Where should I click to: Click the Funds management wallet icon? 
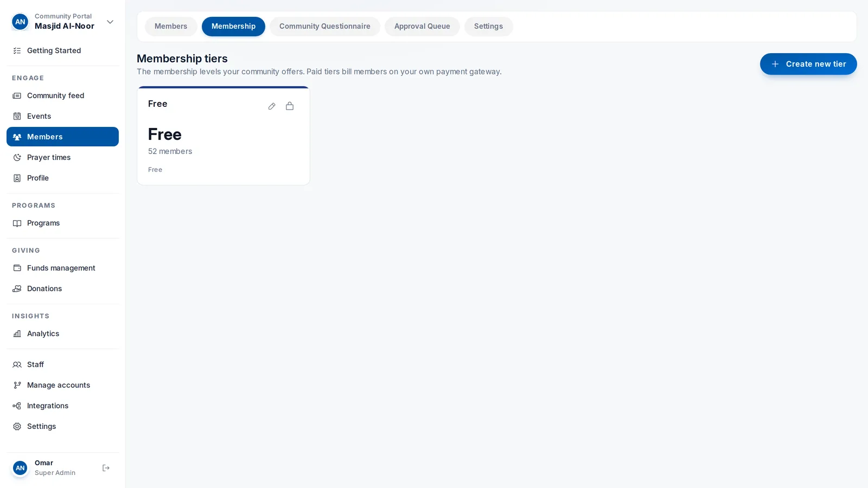coord(17,268)
